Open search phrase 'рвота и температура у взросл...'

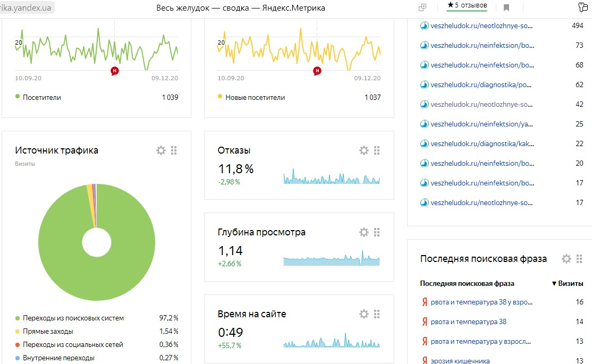click(x=480, y=341)
